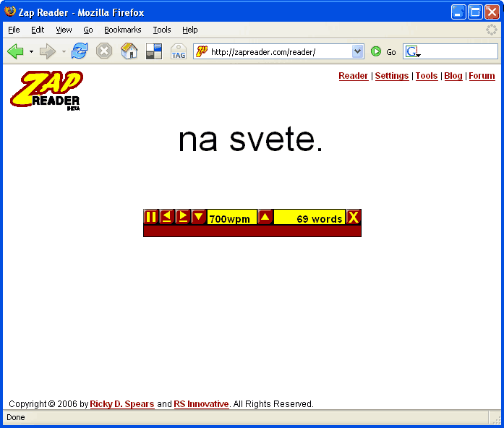Click the Stop loading button
The width and height of the screenshot is (504, 428).
(104, 51)
